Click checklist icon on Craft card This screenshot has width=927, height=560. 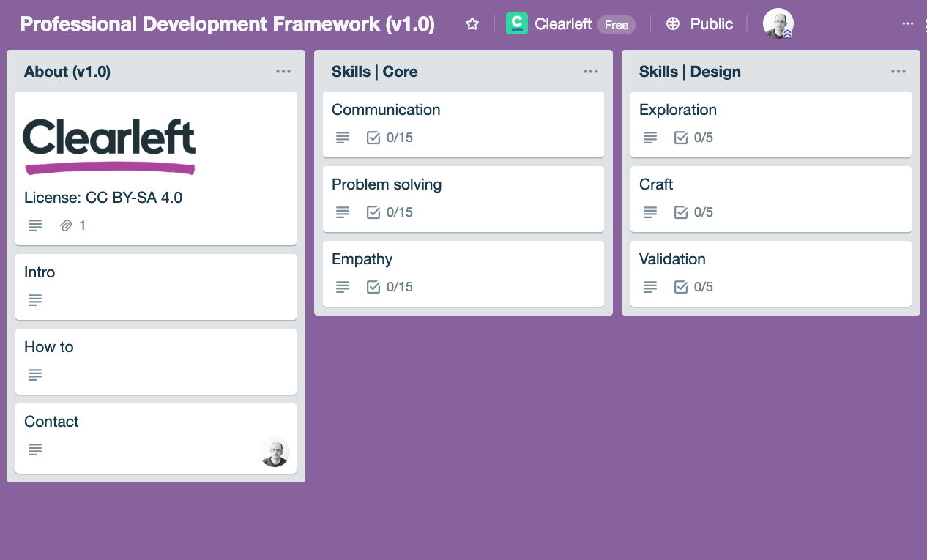click(681, 212)
